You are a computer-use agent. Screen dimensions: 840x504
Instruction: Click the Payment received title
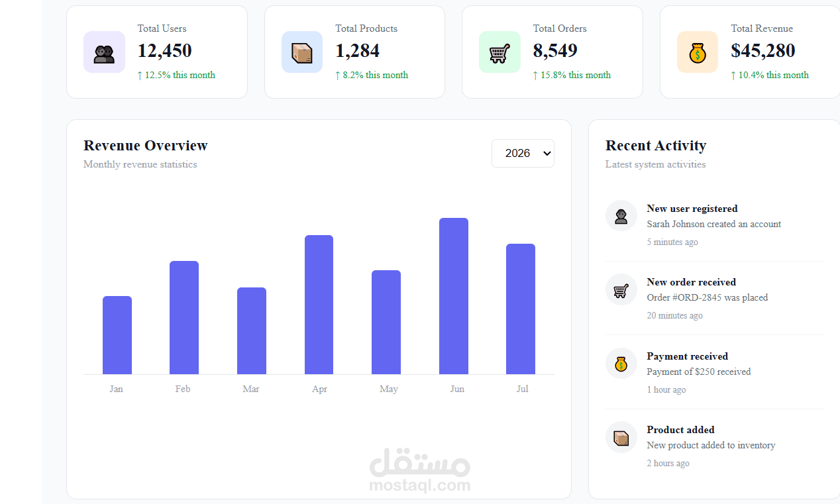688,356
